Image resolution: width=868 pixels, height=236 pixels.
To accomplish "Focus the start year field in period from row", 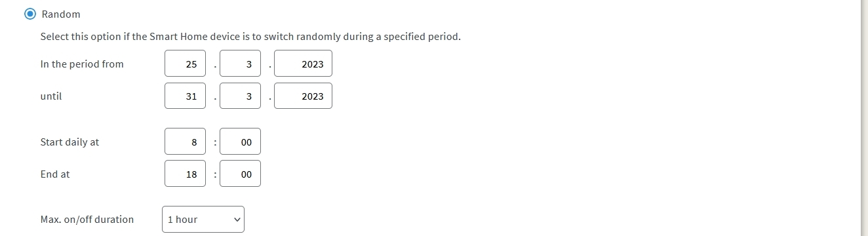I will (x=303, y=64).
